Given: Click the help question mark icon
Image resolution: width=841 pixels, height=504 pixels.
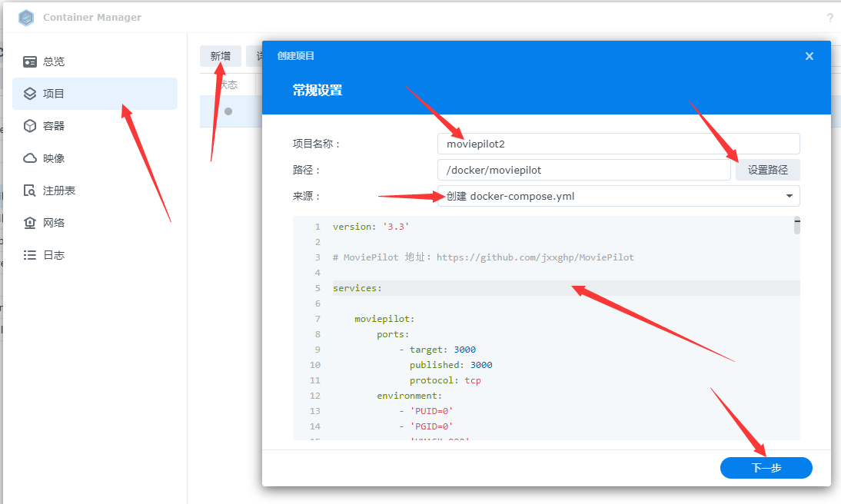Looking at the screenshot, I should tap(829, 18).
